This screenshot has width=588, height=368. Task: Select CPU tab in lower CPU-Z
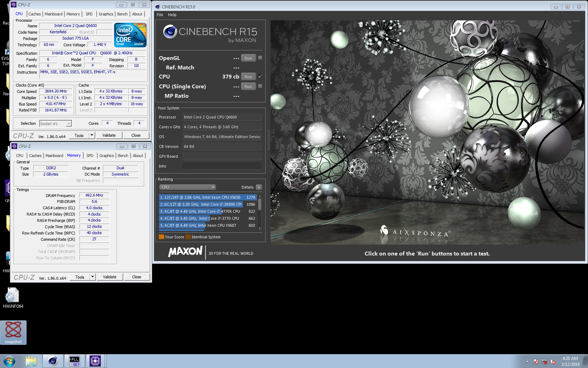[x=20, y=156]
